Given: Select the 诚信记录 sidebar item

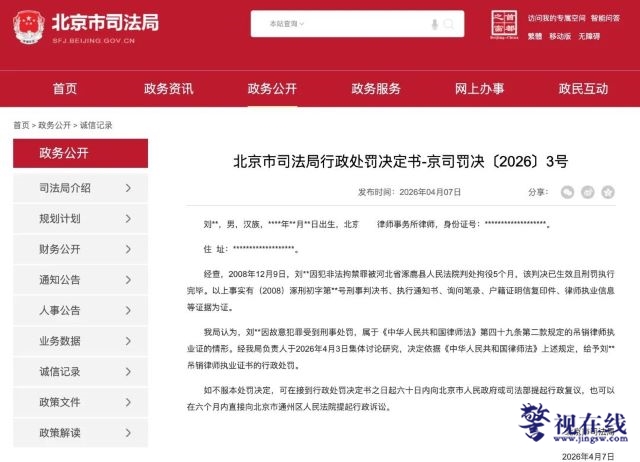Looking at the screenshot, I should tap(80, 372).
